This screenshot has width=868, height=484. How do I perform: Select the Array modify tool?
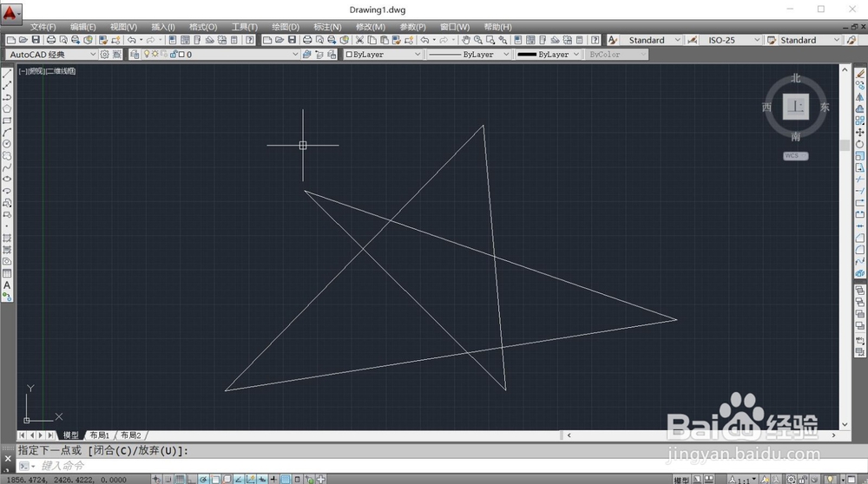(859, 121)
